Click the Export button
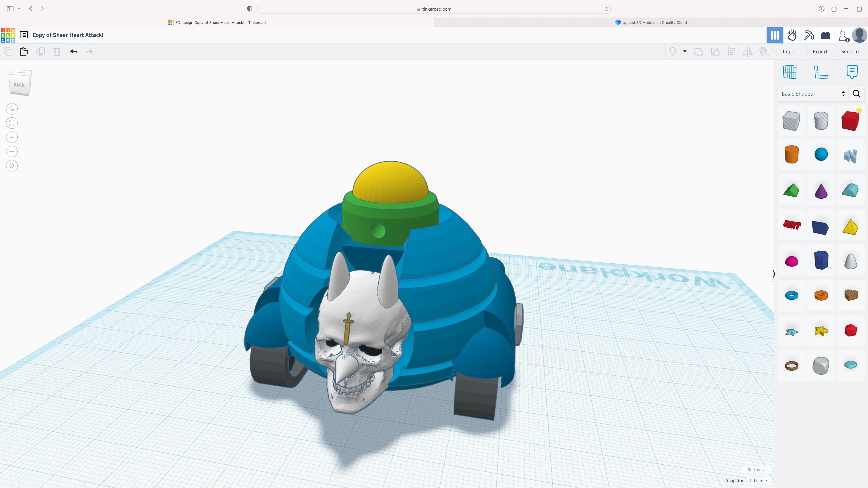The width and height of the screenshot is (868, 488). coord(820,52)
